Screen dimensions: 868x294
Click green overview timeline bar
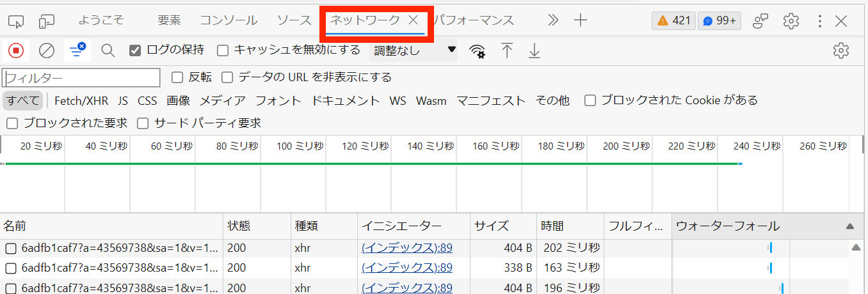pos(371,164)
